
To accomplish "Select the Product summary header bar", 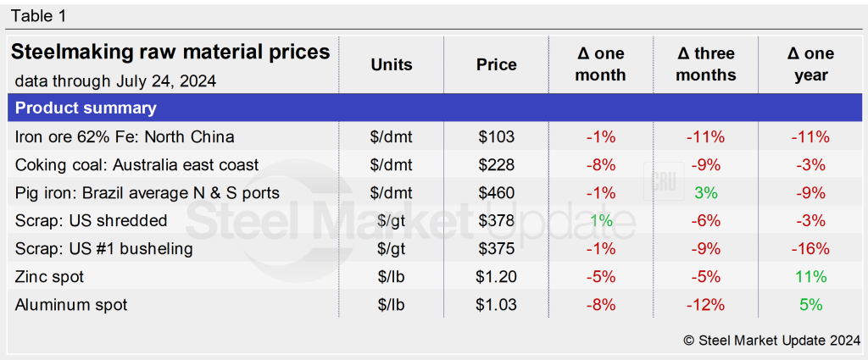I will pyautogui.click(x=86, y=108).
